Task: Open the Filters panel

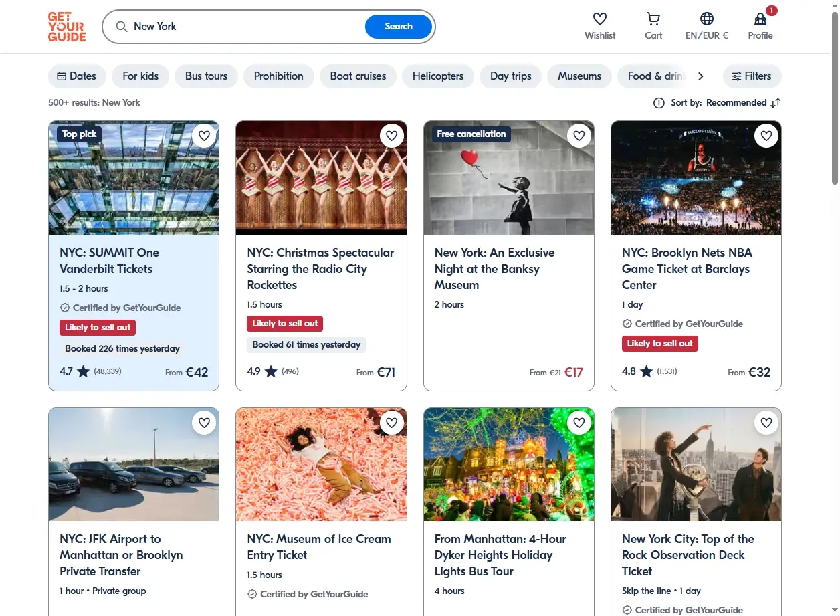Action: pos(752,76)
